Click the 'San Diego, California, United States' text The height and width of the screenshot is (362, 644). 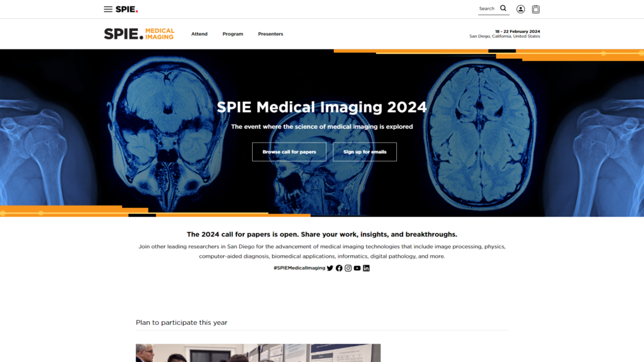click(x=505, y=36)
